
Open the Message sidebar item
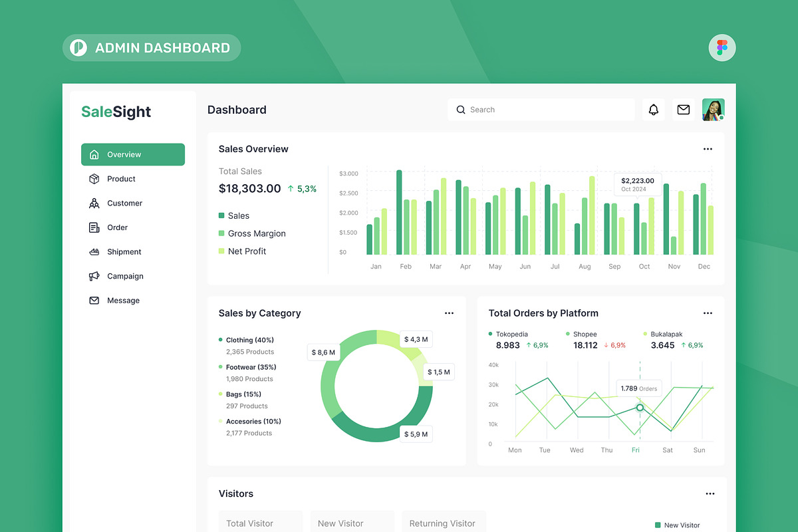click(x=123, y=301)
